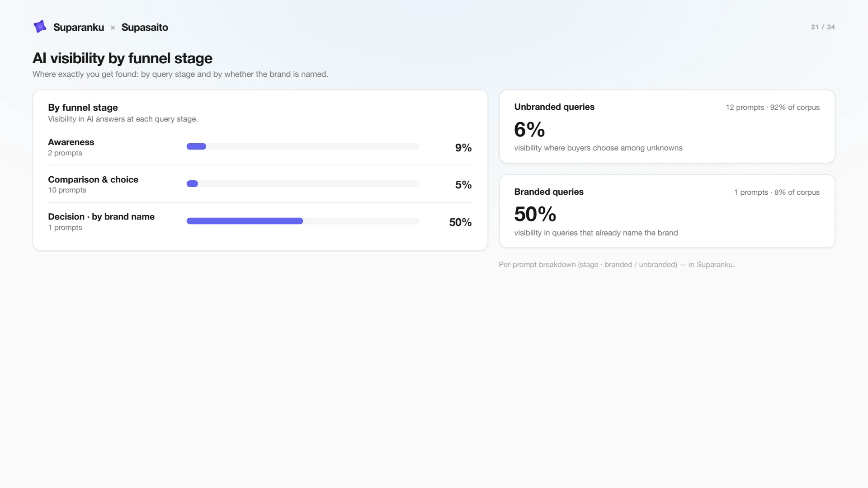Select the Suparanku brand name
Viewport: 868px width, 488px height.
[x=79, y=27]
